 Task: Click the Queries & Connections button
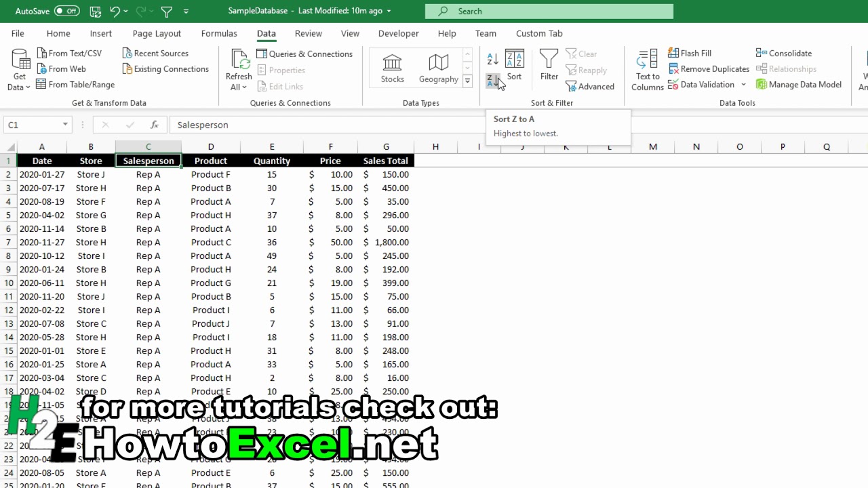[x=305, y=54]
